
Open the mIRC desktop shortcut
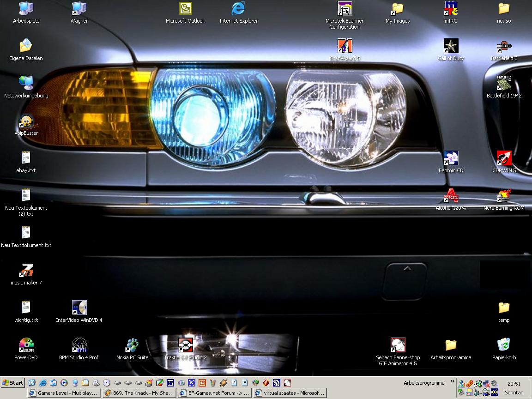pyautogui.click(x=451, y=9)
